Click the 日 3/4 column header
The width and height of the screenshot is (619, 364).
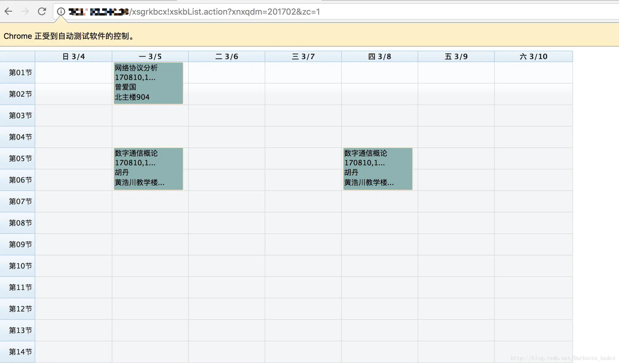73,56
